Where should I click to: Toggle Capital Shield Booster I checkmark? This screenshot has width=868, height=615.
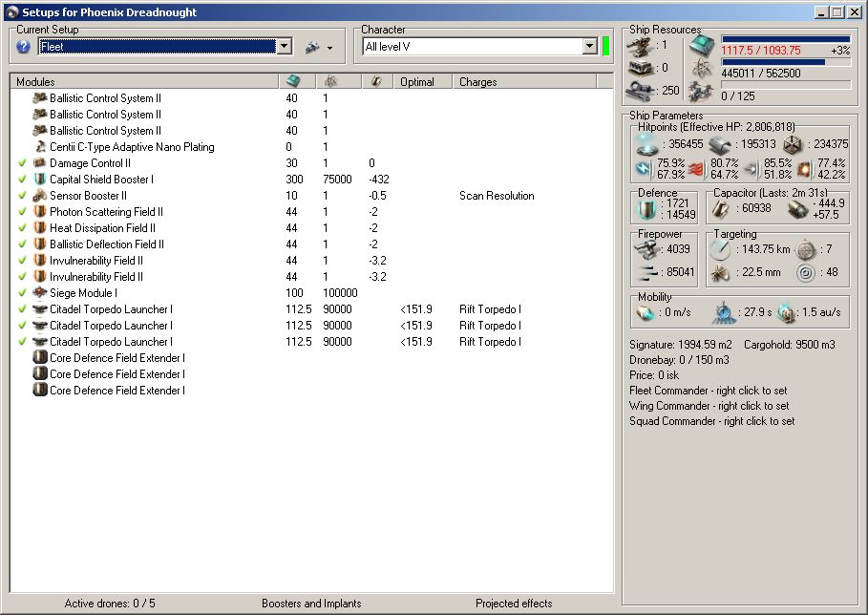point(22,180)
